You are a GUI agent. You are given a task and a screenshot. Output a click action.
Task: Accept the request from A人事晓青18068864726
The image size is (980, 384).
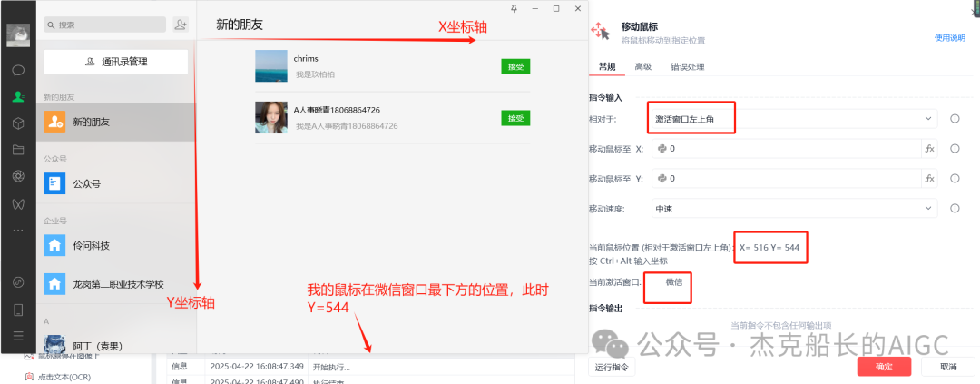[515, 118]
